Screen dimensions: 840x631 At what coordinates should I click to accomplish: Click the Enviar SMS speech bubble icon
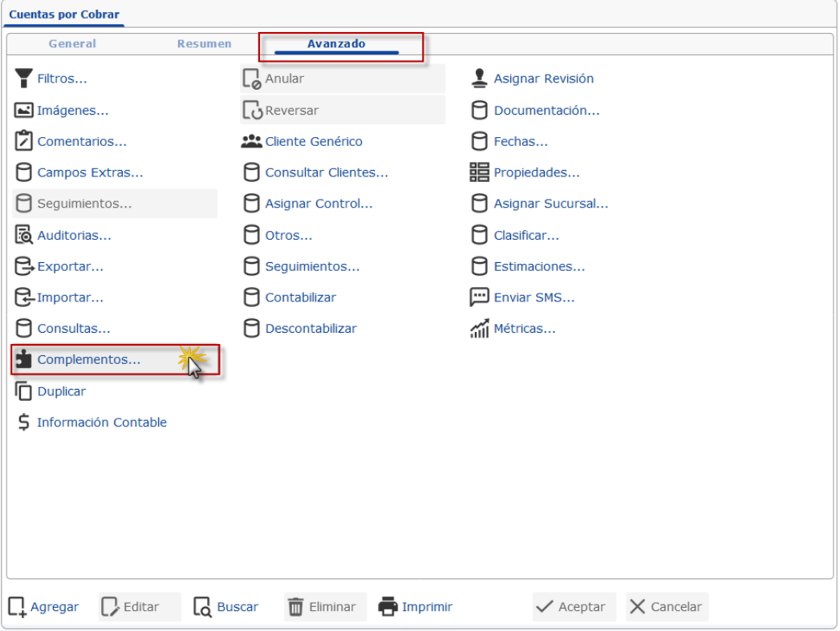click(x=480, y=297)
